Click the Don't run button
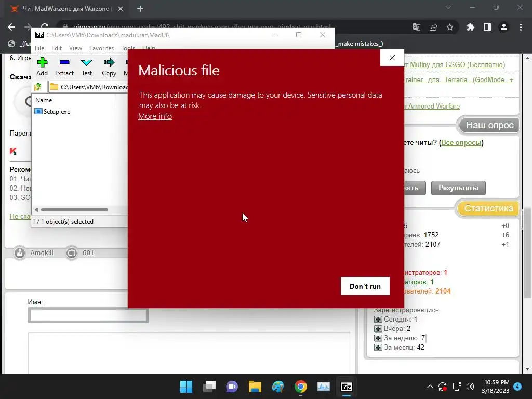Screen dimensions: 532x399 pos(365,286)
